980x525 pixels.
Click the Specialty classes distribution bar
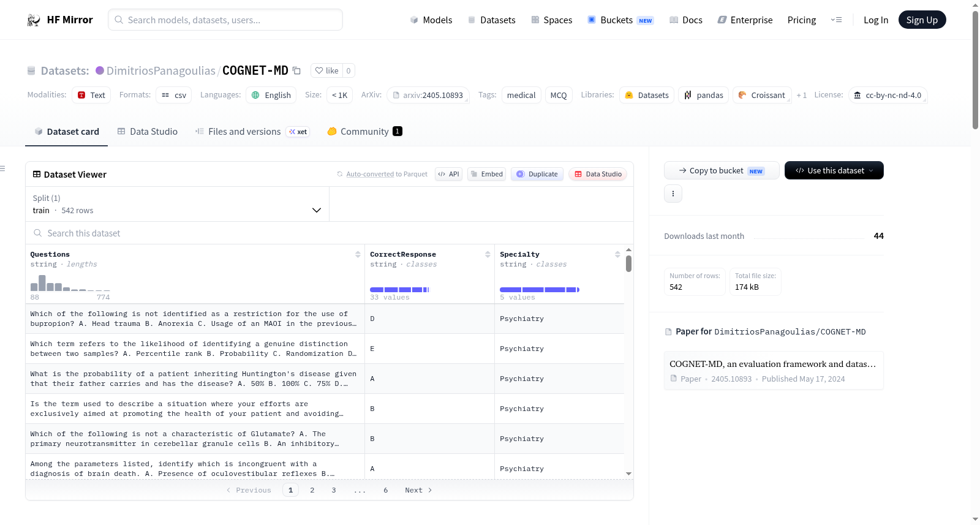[x=540, y=290]
